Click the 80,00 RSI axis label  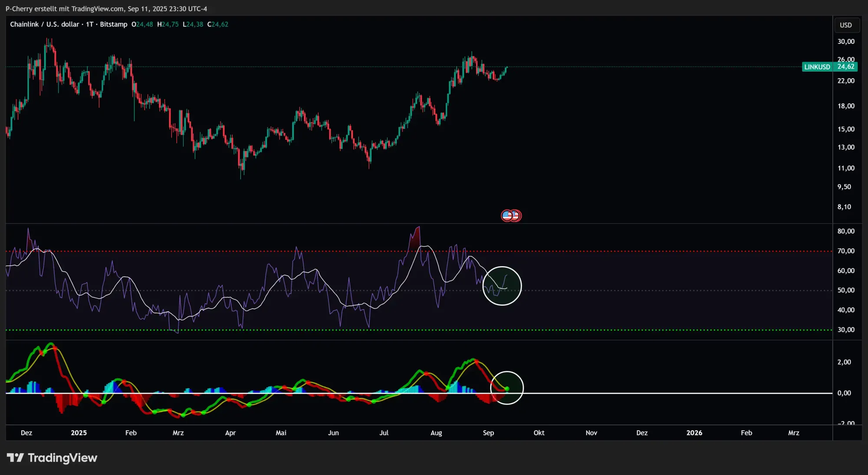(x=846, y=231)
